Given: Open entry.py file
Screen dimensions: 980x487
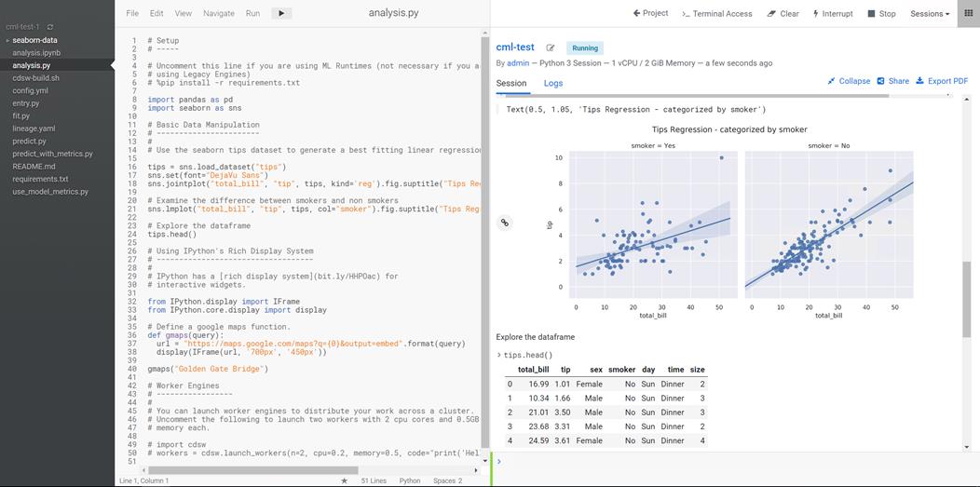Looking at the screenshot, I should pos(26,103).
